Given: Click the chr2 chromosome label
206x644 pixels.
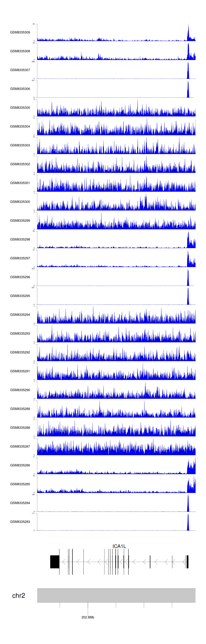Looking at the screenshot, I should pyautogui.click(x=19, y=596).
